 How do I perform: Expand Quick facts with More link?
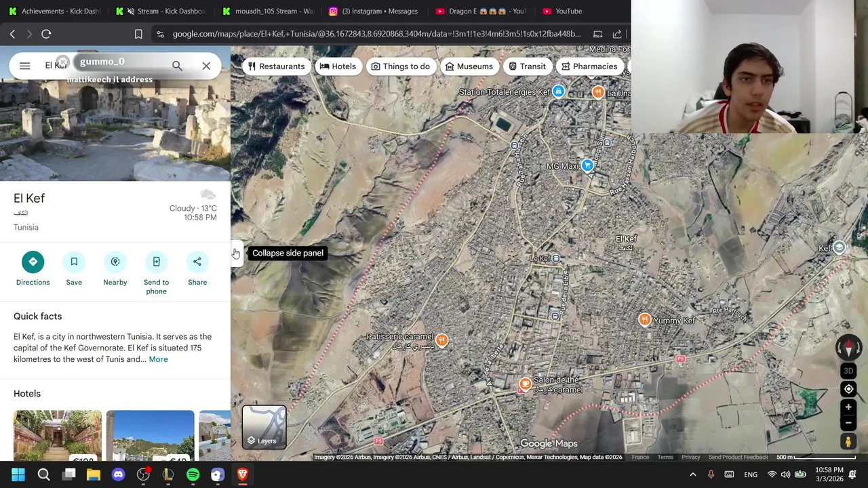158,359
